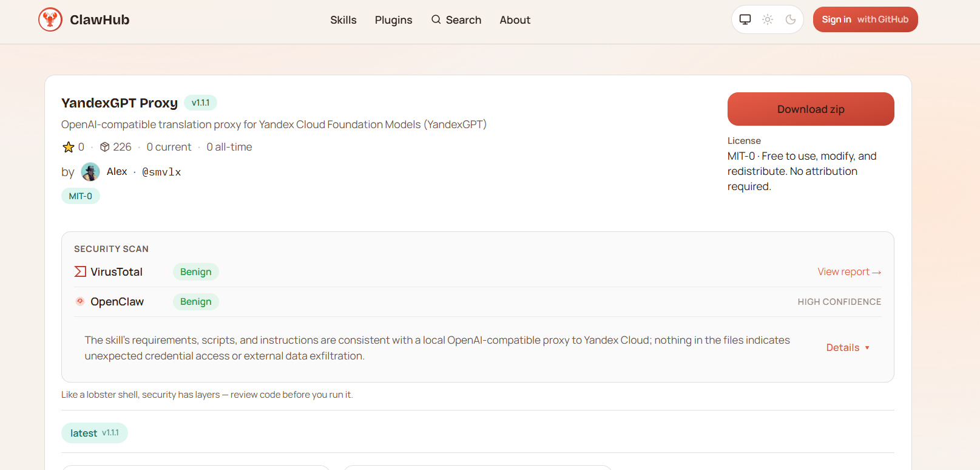Click the ClawHub lobster logo icon

pos(50,19)
